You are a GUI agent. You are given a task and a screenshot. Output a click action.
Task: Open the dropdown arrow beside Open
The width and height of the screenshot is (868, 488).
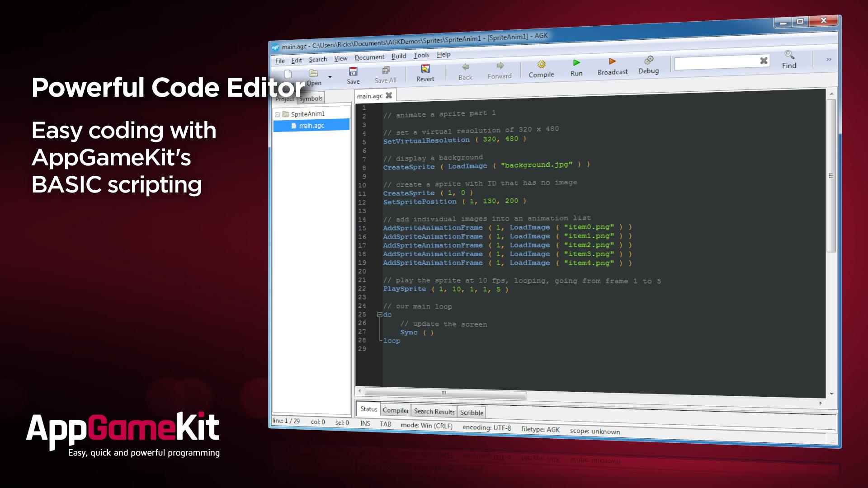(330, 77)
